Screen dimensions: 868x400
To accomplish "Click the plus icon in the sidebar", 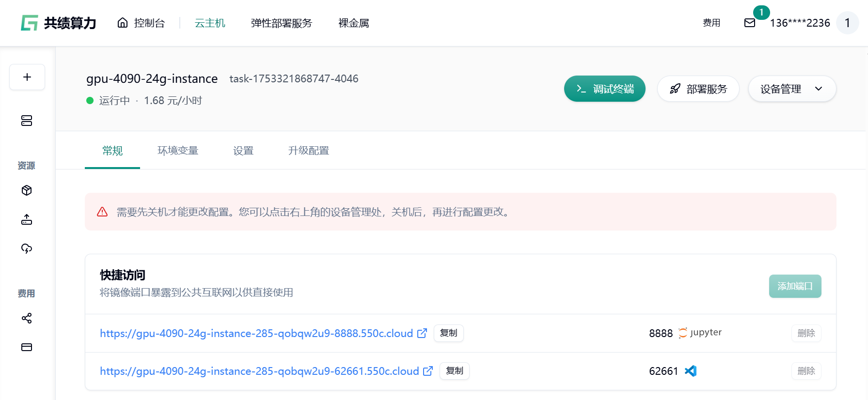I will (27, 77).
